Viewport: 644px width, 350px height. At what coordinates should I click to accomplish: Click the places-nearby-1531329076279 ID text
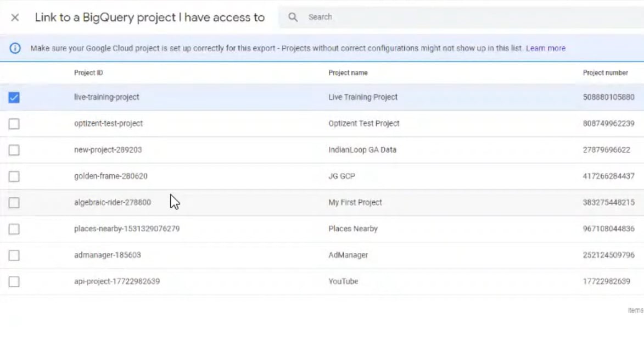127,229
